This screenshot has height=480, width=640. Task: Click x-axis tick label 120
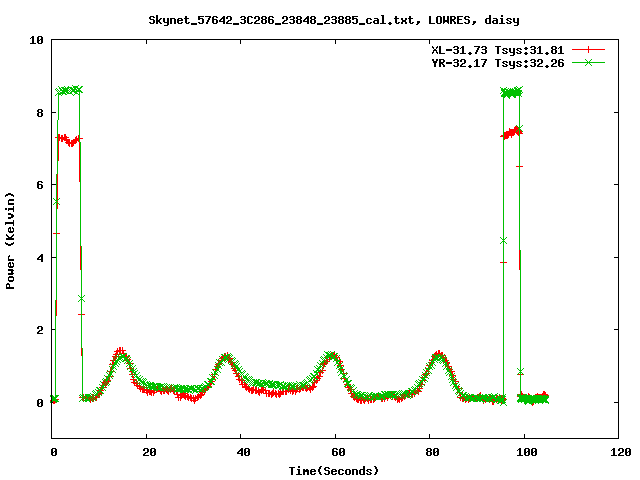click(621, 452)
